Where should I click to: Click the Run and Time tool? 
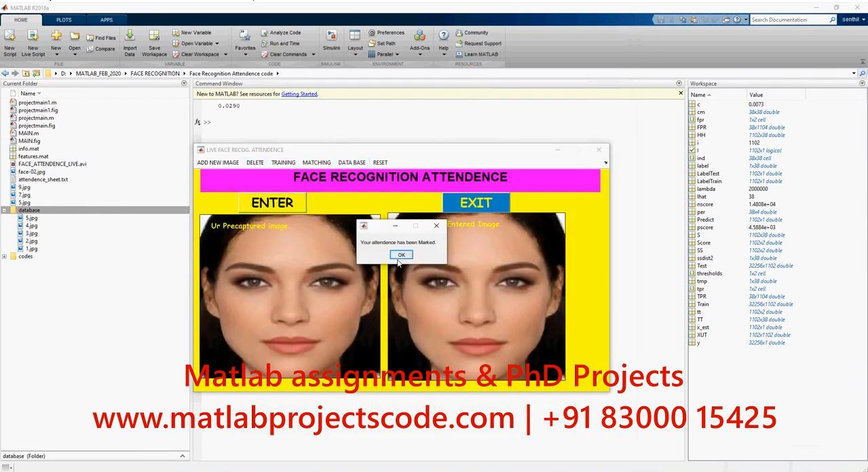280,43
